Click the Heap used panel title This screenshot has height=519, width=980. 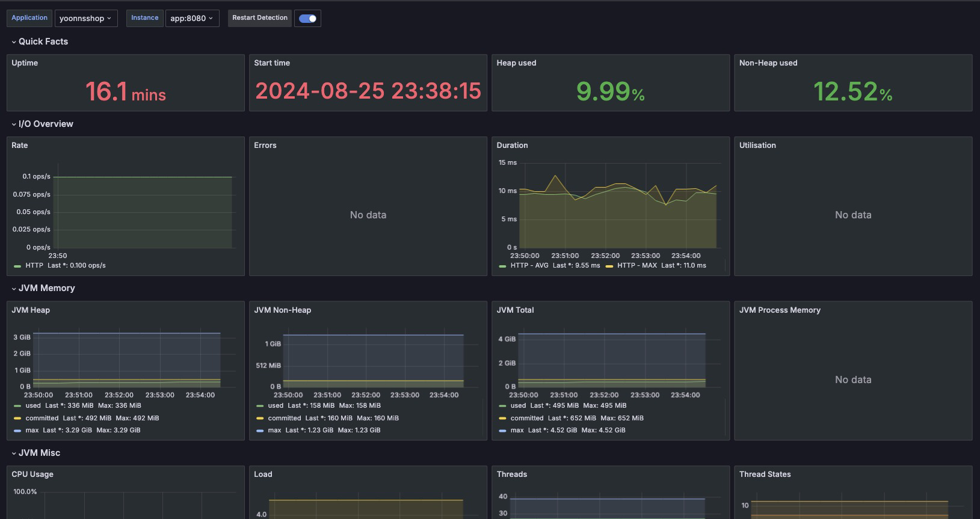[x=516, y=63]
